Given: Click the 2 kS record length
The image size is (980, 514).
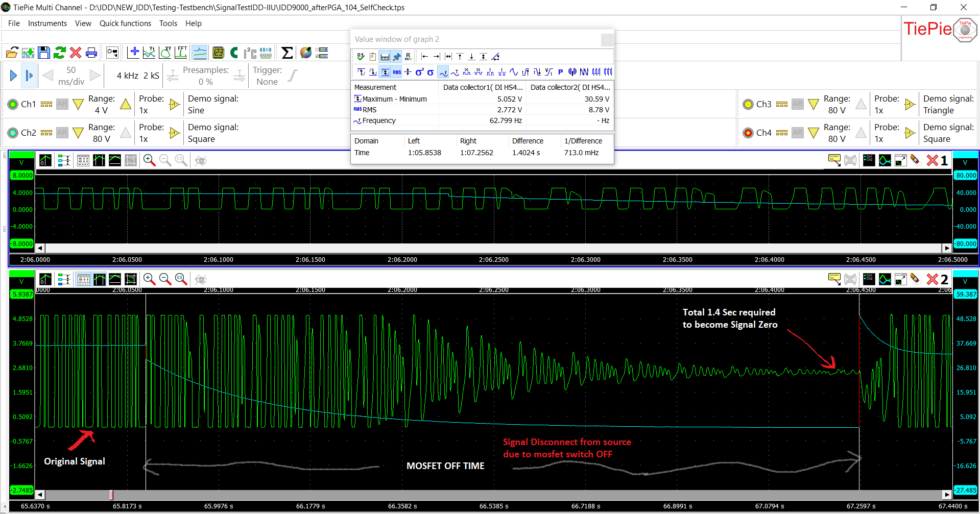Looking at the screenshot, I should [x=151, y=76].
